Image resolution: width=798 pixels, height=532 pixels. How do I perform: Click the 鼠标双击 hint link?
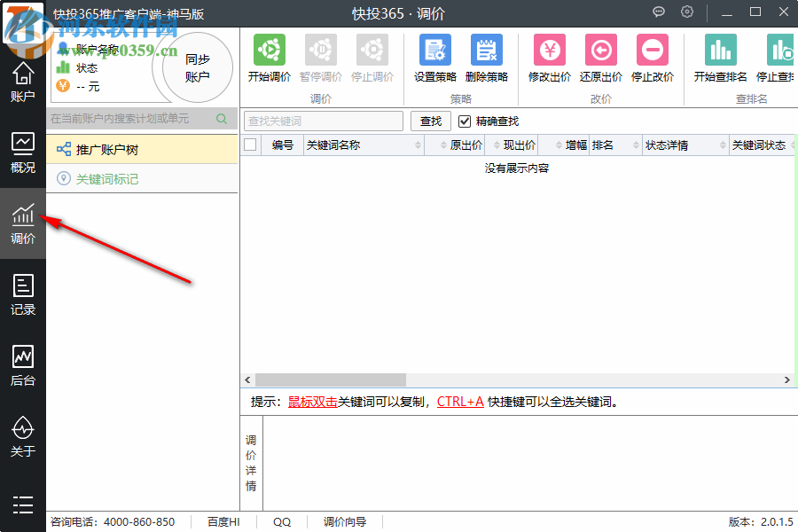coord(312,402)
